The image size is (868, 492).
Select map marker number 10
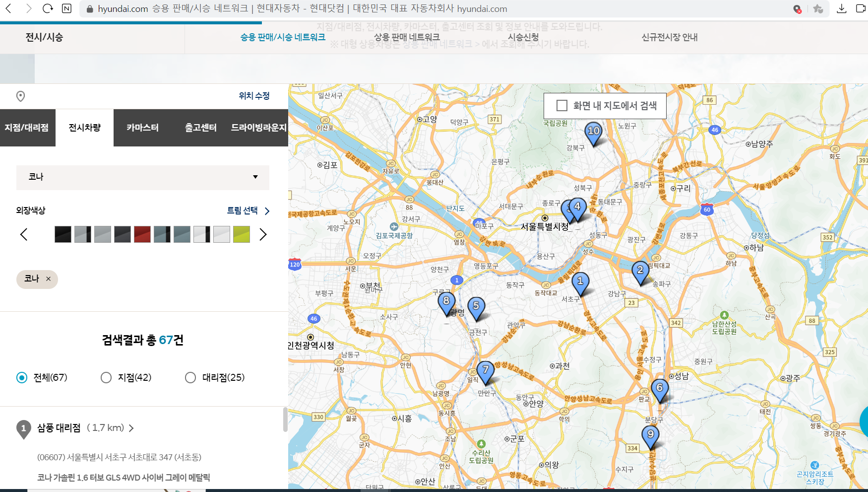tap(594, 134)
